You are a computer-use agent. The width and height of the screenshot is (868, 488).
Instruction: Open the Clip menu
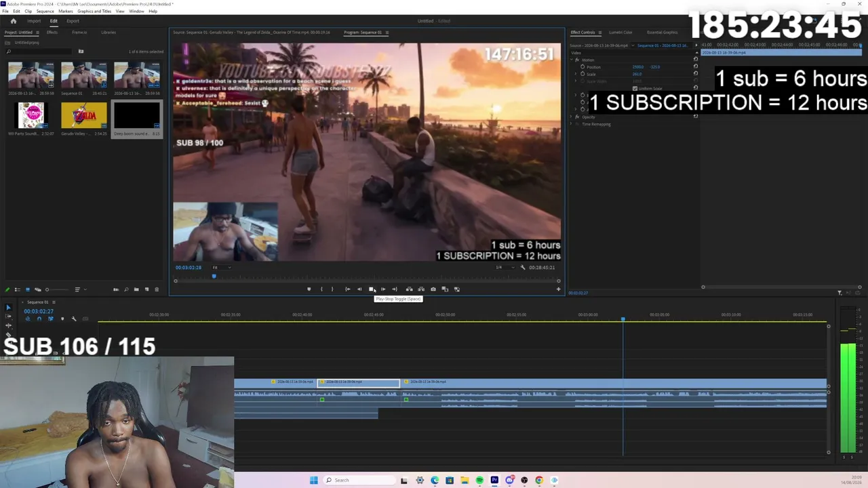[x=28, y=12]
